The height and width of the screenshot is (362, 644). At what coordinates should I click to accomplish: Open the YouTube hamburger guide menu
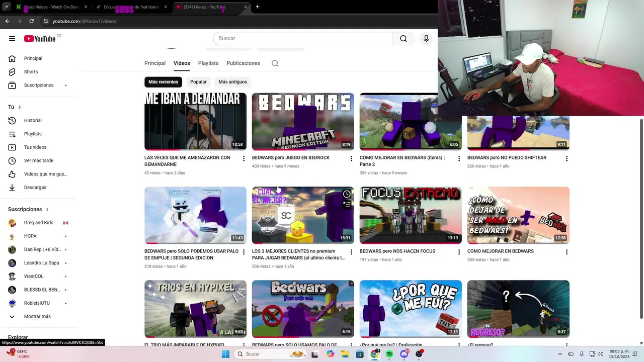(12, 39)
